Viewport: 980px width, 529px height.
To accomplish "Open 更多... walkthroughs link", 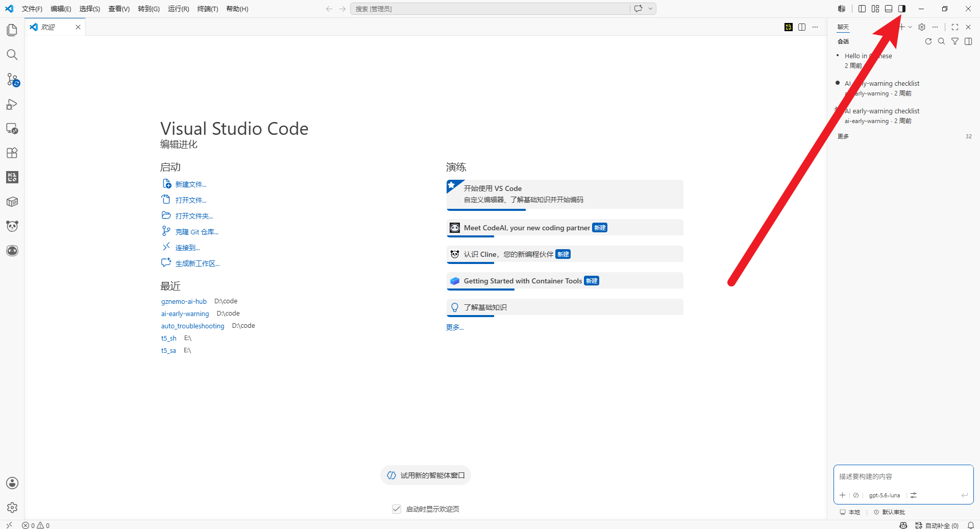I will (x=455, y=327).
